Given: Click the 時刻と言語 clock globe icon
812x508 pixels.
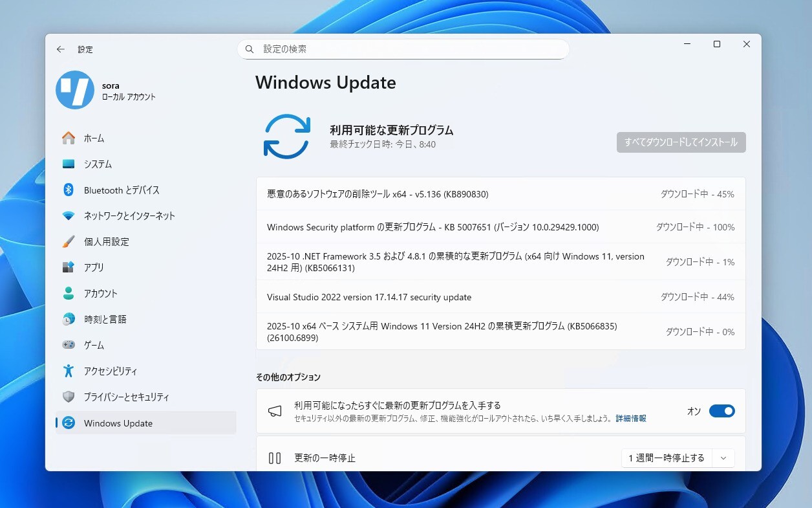Looking at the screenshot, I should 69,319.
